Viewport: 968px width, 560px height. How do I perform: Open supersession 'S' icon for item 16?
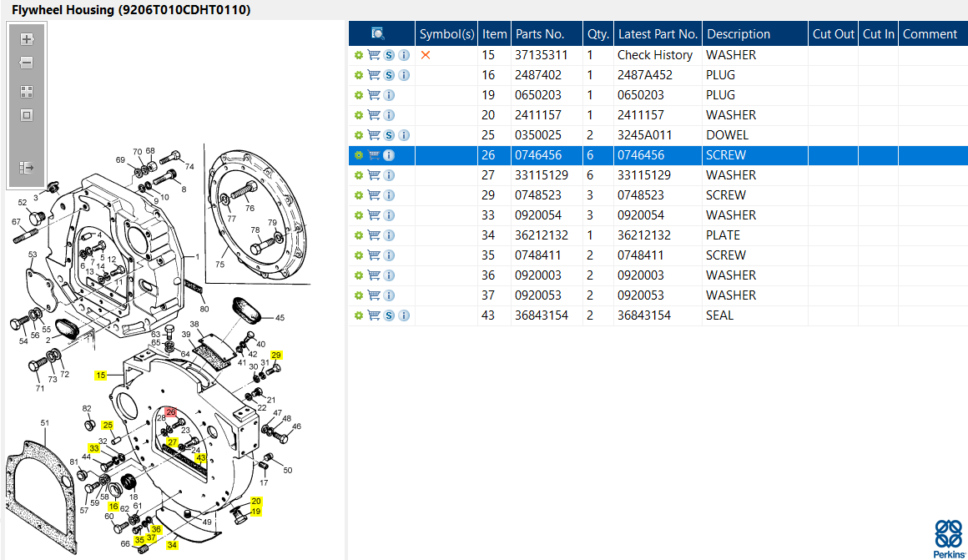click(x=389, y=75)
